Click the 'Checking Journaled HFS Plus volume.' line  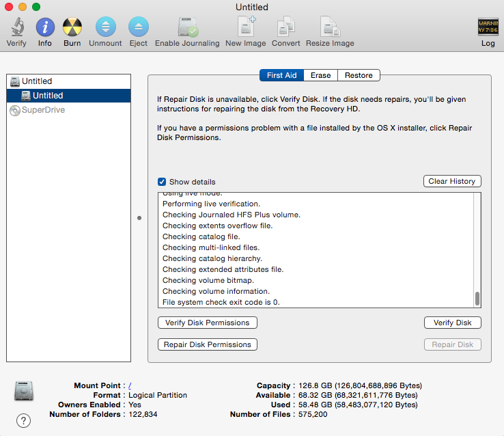pyautogui.click(x=231, y=215)
